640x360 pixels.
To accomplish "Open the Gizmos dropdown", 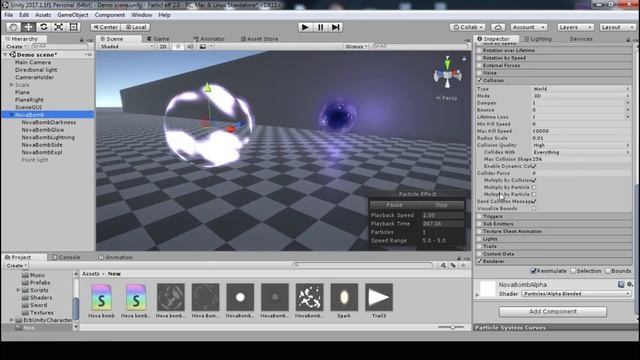I will (x=356, y=47).
